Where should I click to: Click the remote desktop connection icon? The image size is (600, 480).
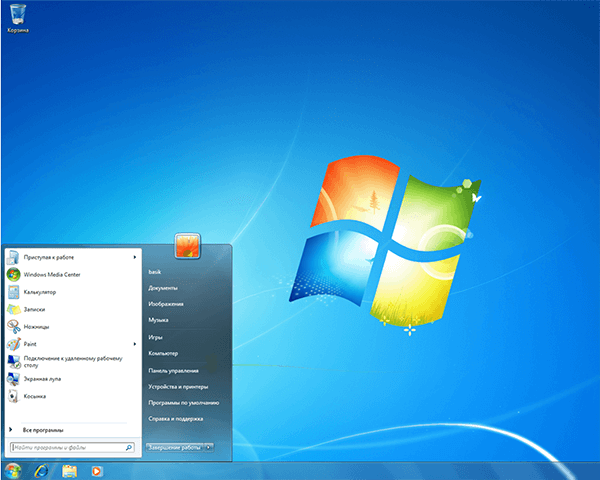pyautogui.click(x=14, y=361)
